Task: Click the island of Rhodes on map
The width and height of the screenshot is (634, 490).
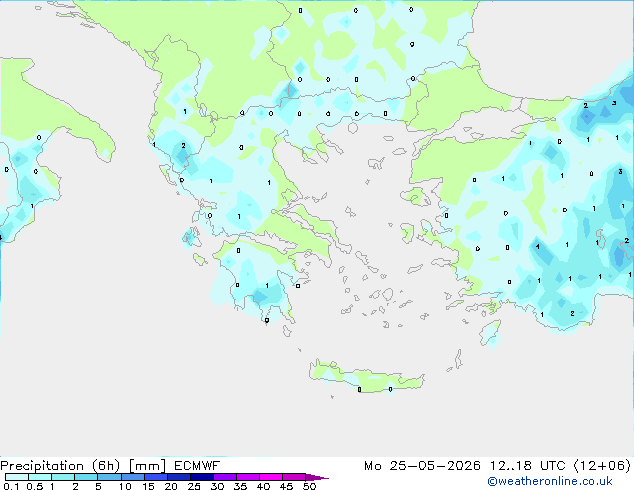Action: coord(490,334)
